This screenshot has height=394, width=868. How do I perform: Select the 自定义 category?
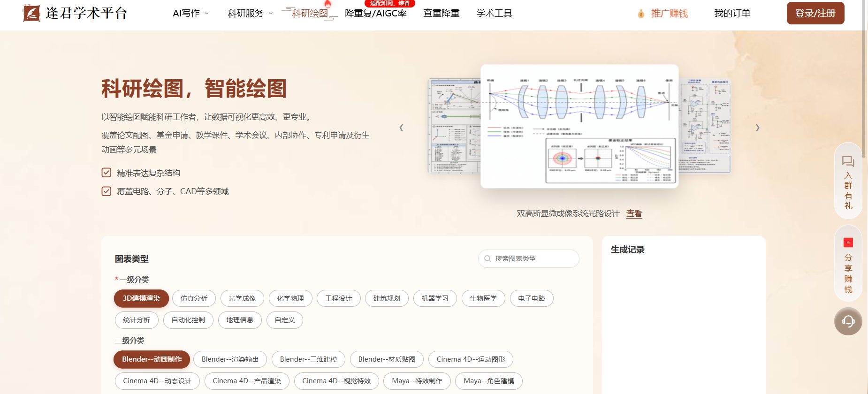[285, 320]
